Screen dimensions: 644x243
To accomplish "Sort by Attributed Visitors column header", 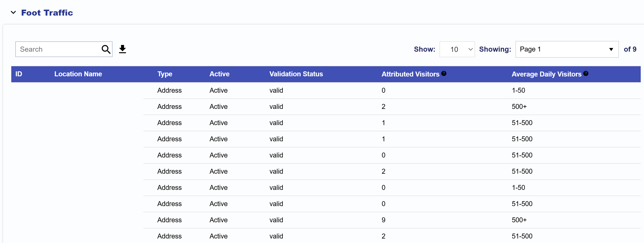I will (410, 74).
